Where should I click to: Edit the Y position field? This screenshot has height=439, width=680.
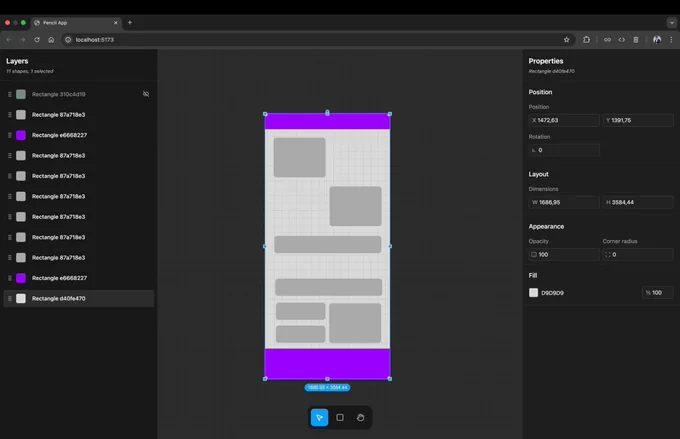pyautogui.click(x=638, y=120)
